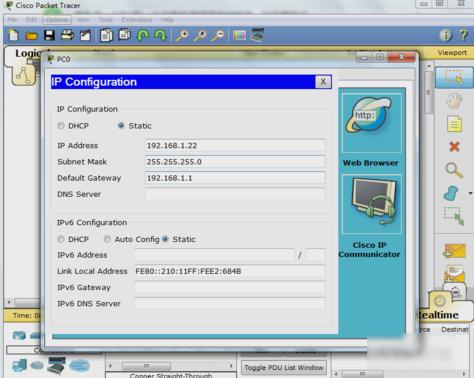
Task: Click the Help question mark icon
Action: (464, 35)
